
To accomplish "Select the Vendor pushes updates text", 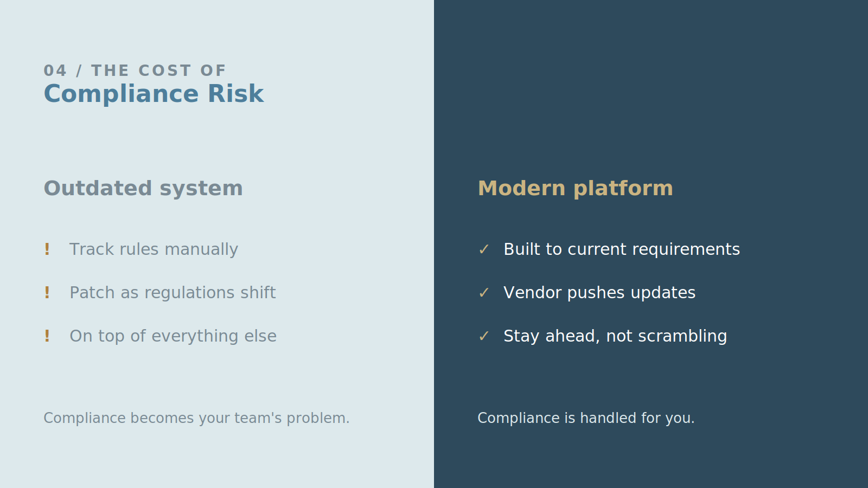I will pos(599,293).
